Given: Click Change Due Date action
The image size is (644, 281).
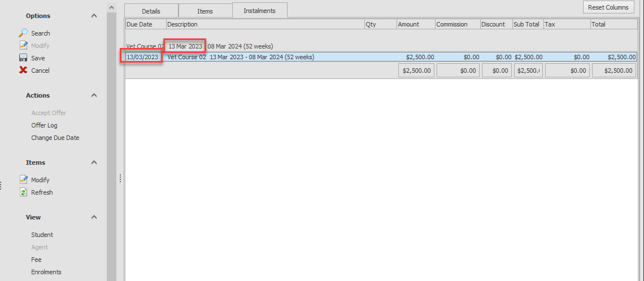Looking at the screenshot, I should click(55, 138).
